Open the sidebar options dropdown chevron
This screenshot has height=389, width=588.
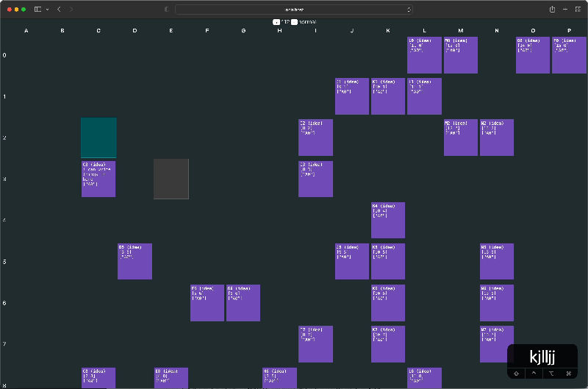coord(47,10)
